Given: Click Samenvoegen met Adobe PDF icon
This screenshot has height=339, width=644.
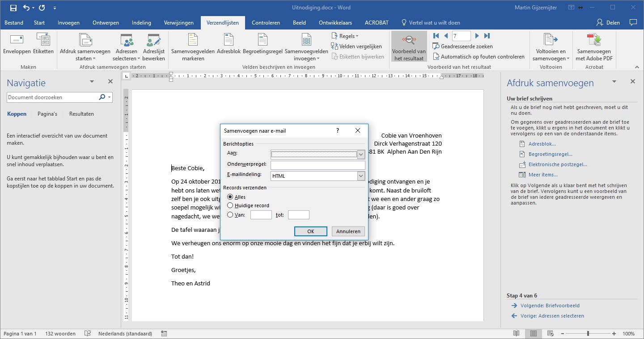Looking at the screenshot, I should point(594,46).
